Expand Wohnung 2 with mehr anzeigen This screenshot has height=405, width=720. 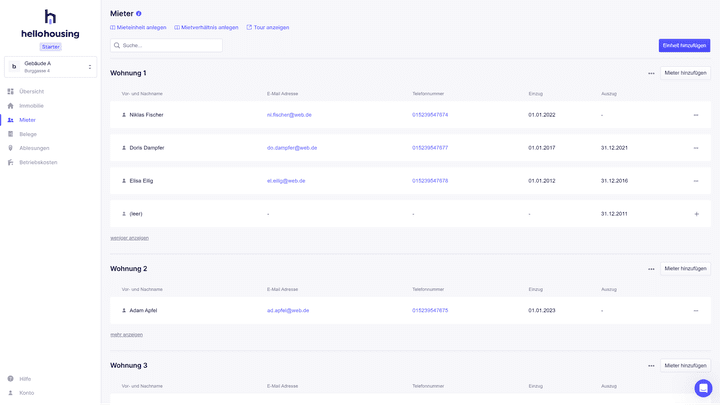126,334
